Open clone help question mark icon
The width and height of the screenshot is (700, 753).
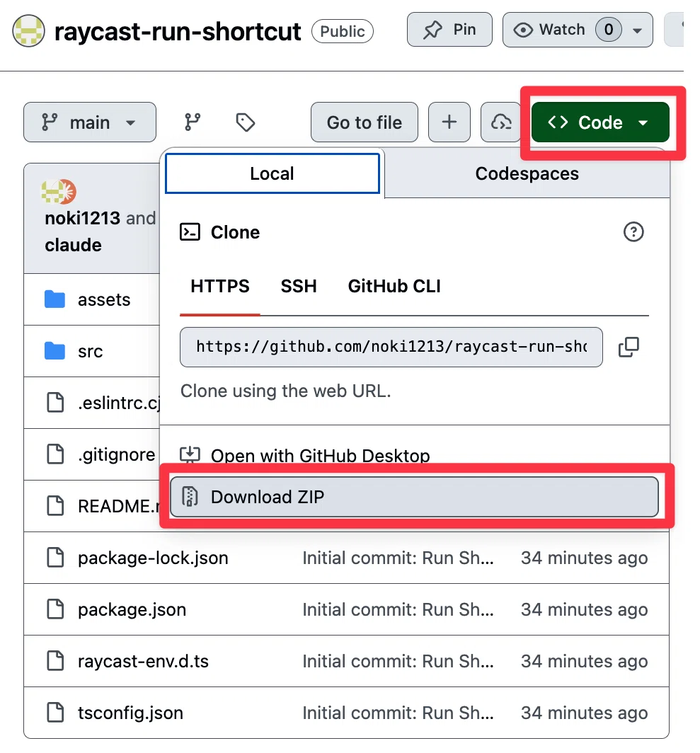(x=633, y=232)
